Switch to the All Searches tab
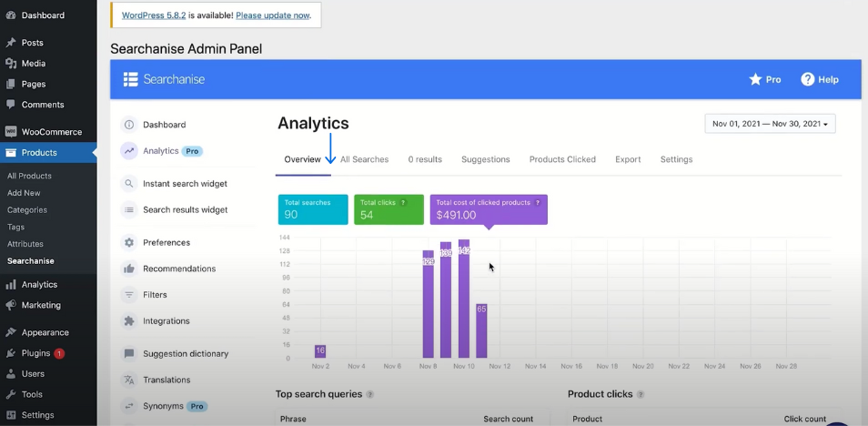Viewport: 868px width, 426px height. click(364, 159)
